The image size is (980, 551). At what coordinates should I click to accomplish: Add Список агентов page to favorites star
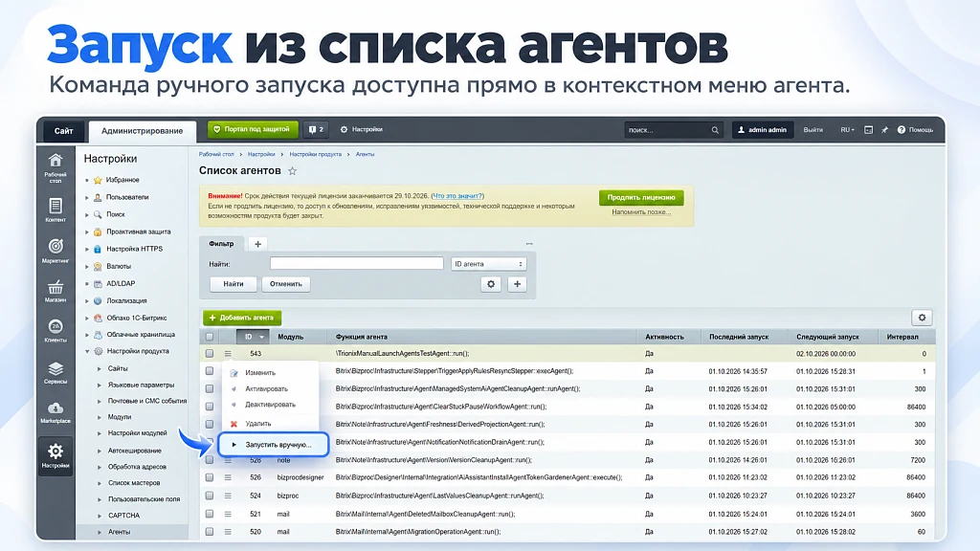292,170
